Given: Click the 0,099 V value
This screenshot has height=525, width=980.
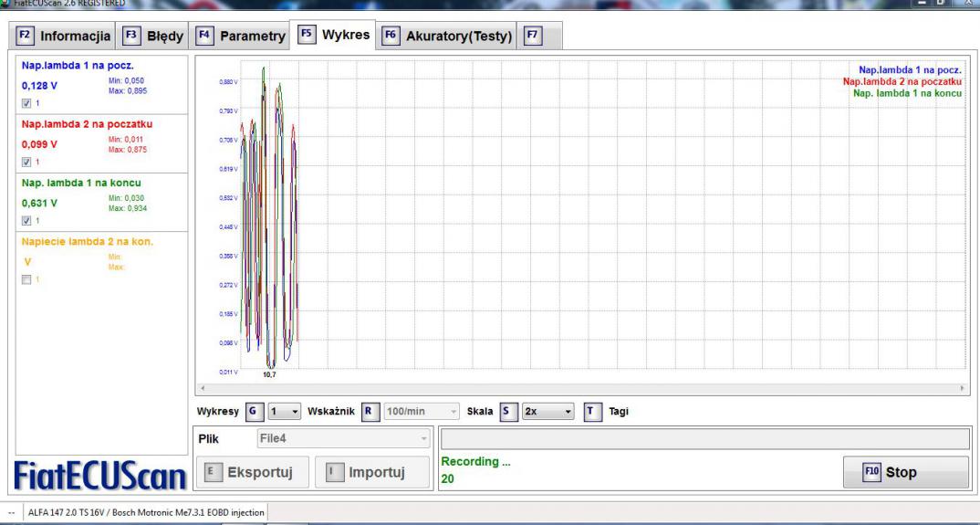Looking at the screenshot, I should [39, 144].
